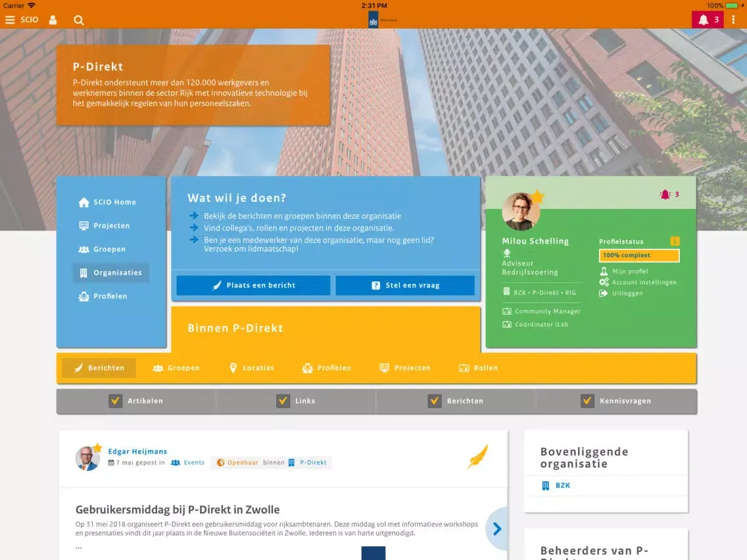Go to SCIO Home
The width and height of the screenshot is (747, 560).
point(108,202)
